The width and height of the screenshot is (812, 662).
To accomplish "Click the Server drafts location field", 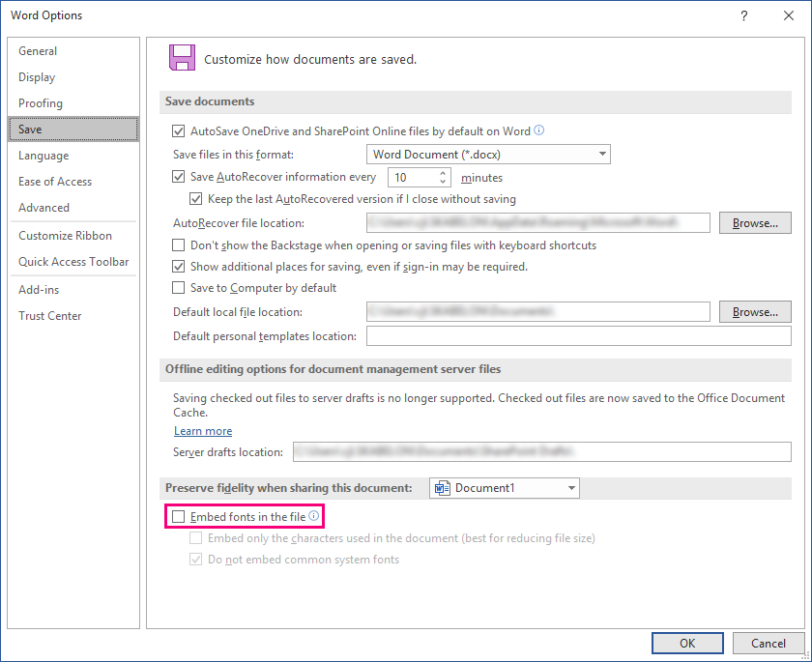I will point(541,451).
